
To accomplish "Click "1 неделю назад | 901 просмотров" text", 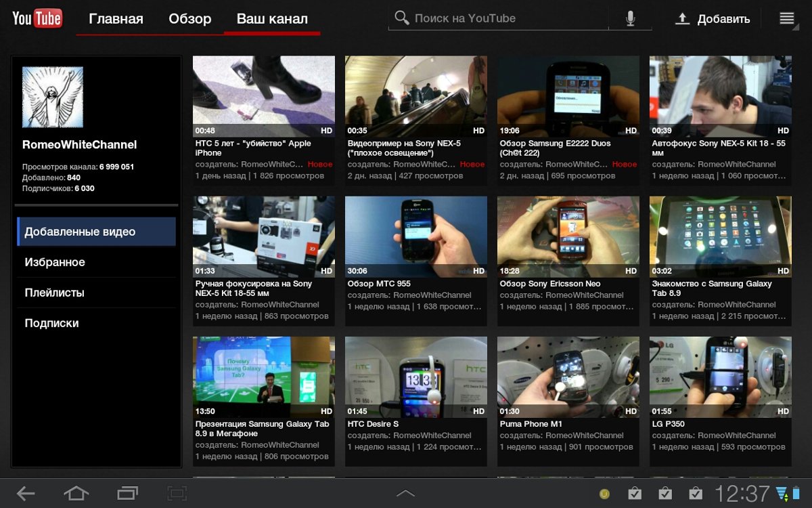I will click(x=566, y=447).
